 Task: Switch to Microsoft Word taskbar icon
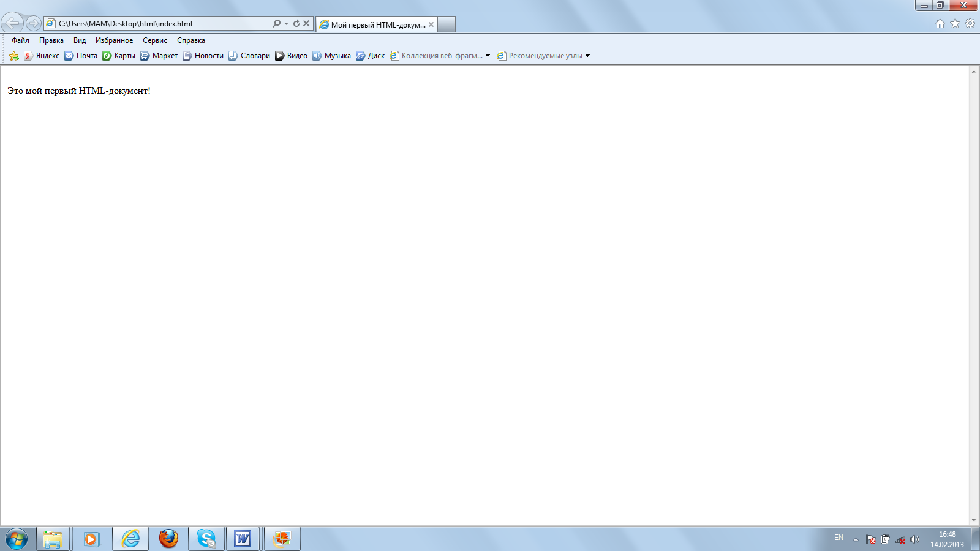coord(243,539)
